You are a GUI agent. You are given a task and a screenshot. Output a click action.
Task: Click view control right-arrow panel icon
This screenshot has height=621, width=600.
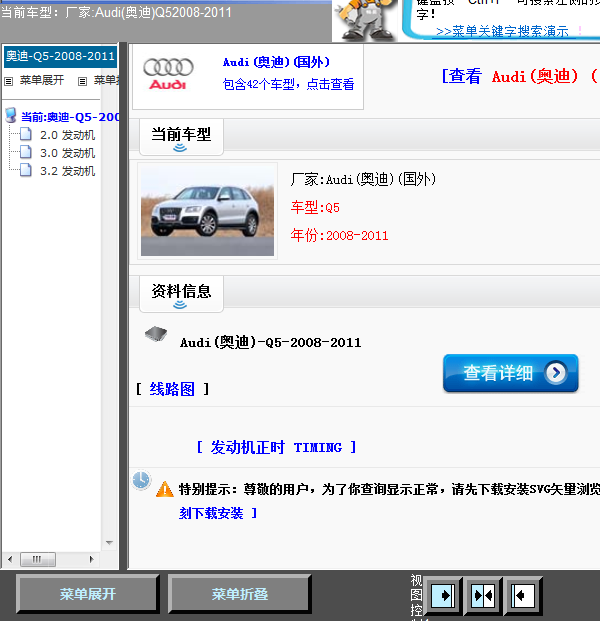coord(443,595)
